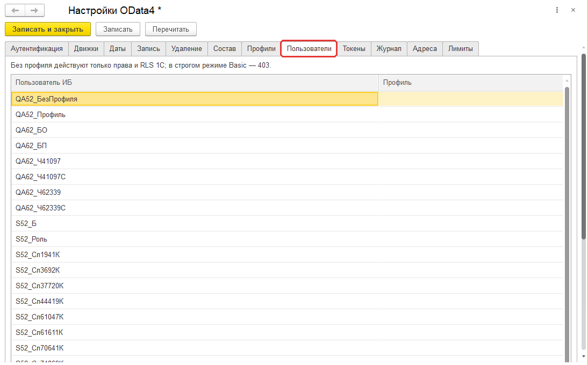The width and height of the screenshot is (588, 365).
Task: Switch to the Состав tab
Action: [224, 49]
